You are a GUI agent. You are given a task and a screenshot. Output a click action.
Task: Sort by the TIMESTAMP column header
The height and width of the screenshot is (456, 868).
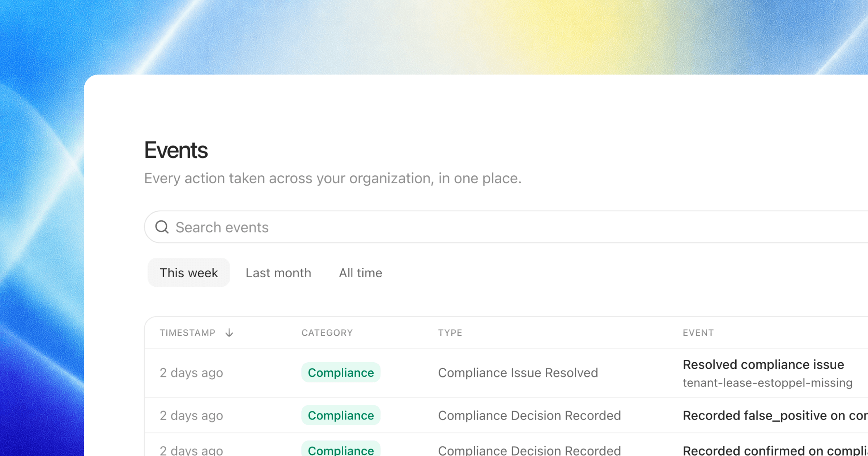[x=188, y=333]
